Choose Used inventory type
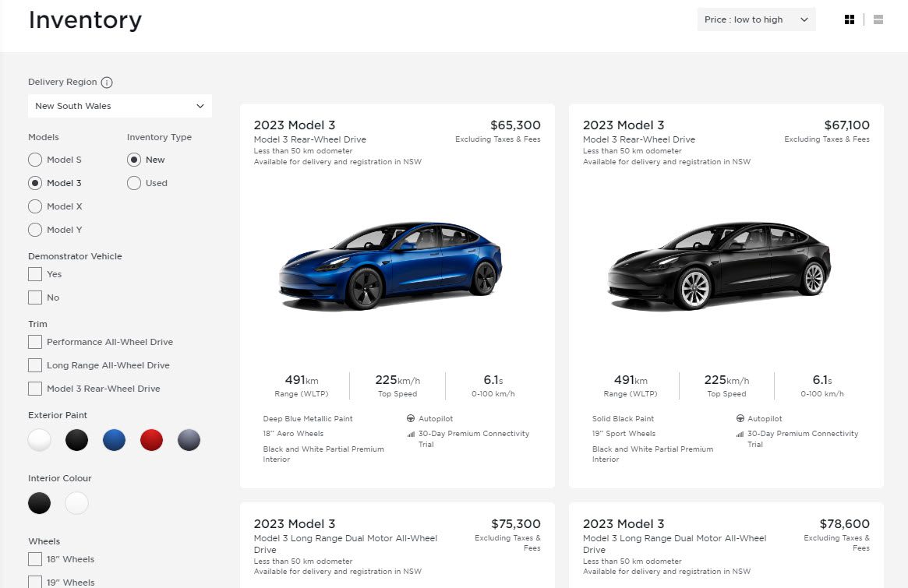The width and height of the screenshot is (908, 588). [133, 183]
